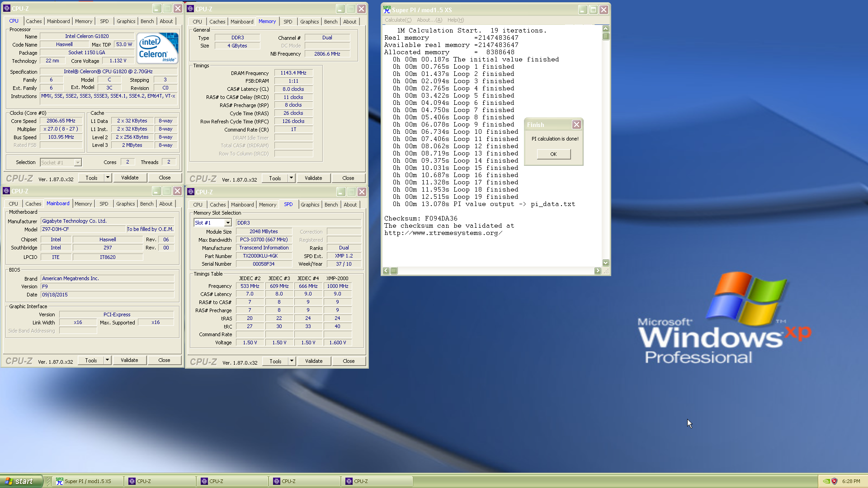This screenshot has width=868, height=488.
Task: Expand Tools dropdown arrow in SPD window
Action: [x=292, y=361]
